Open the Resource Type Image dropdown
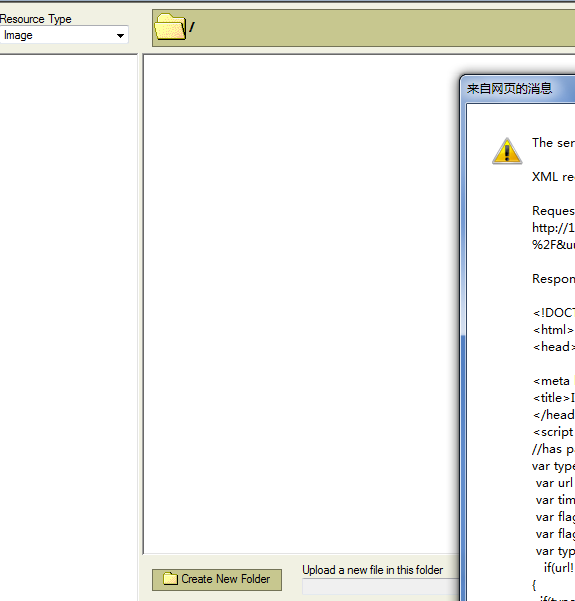The height and width of the screenshot is (601, 575). [64, 35]
